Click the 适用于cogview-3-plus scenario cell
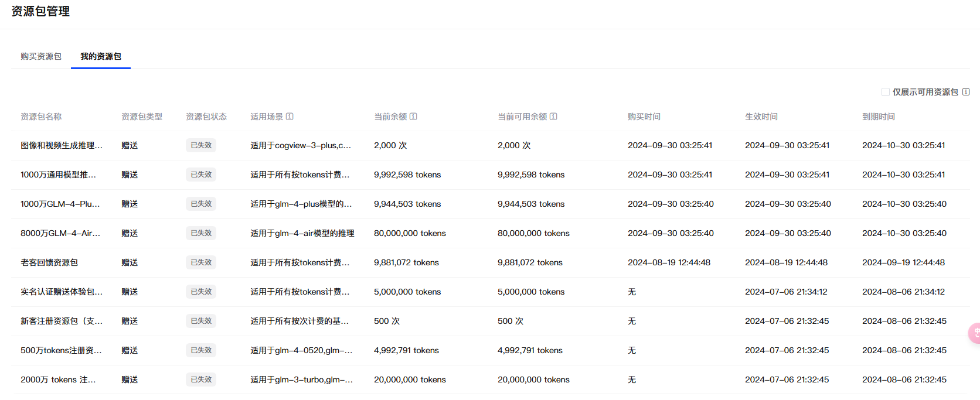980x400 pixels. 301,145
